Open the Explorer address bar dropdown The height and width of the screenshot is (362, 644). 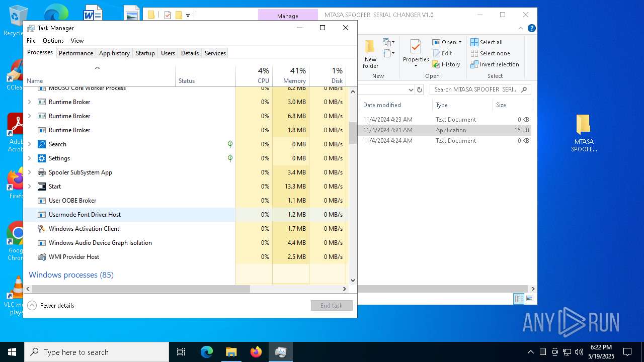(411, 89)
